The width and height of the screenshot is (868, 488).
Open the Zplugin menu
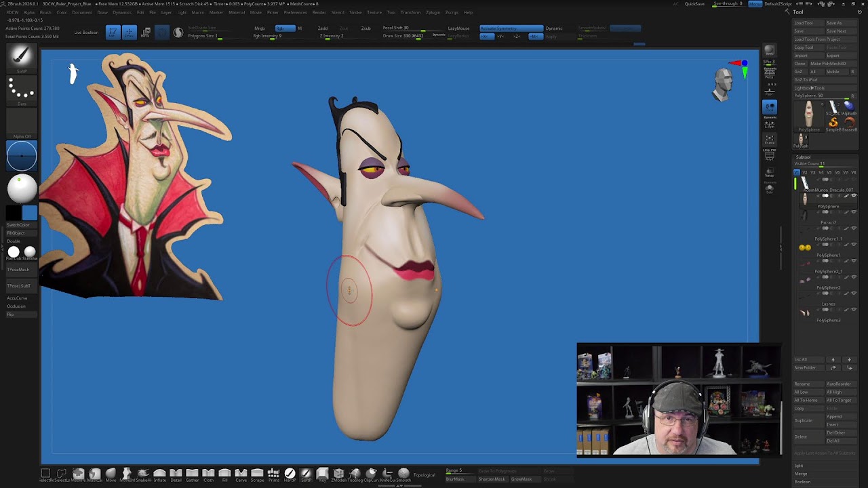(x=433, y=12)
